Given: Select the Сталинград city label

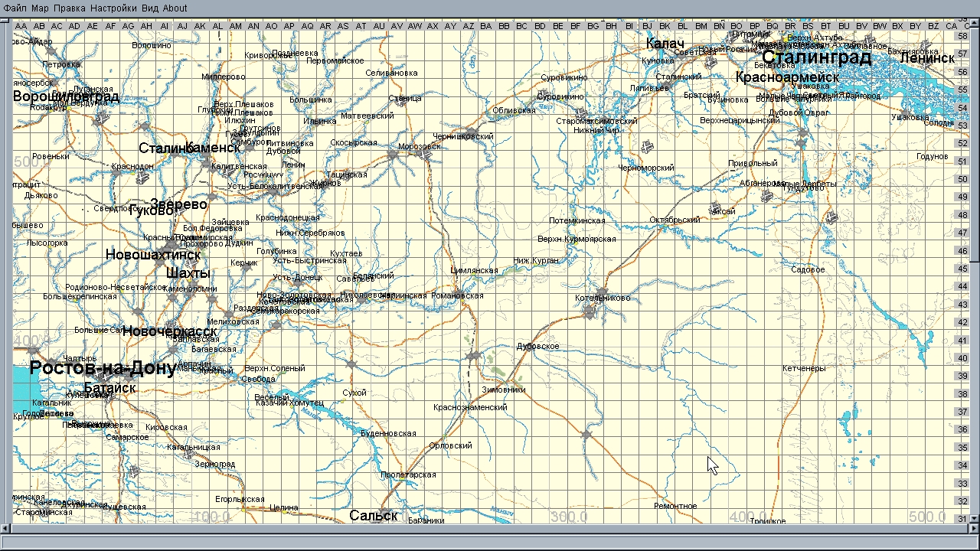Looking at the screenshot, I should [817, 58].
